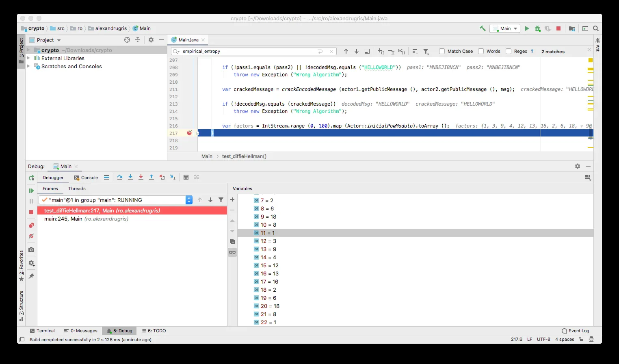The height and width of the screenshot is (364, 619).
Task: Switch to the Console tab
Action: tap(86, 178)
